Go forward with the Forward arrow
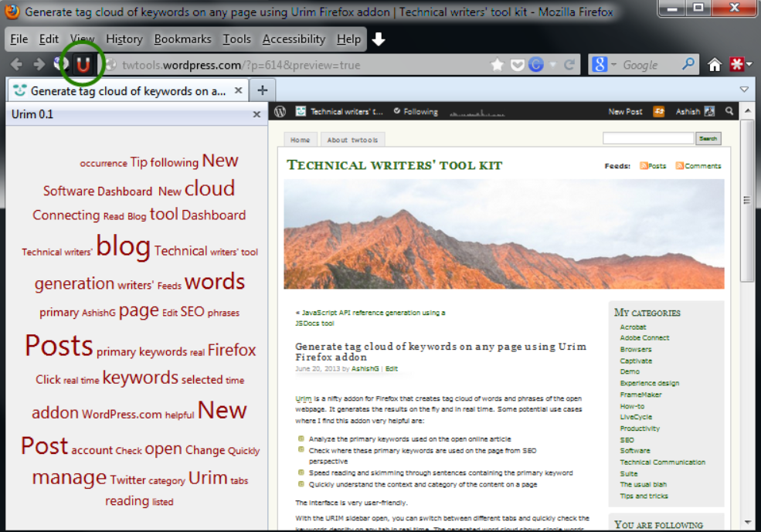This screenshot has width=761, height=532. (x=39, y=65)
